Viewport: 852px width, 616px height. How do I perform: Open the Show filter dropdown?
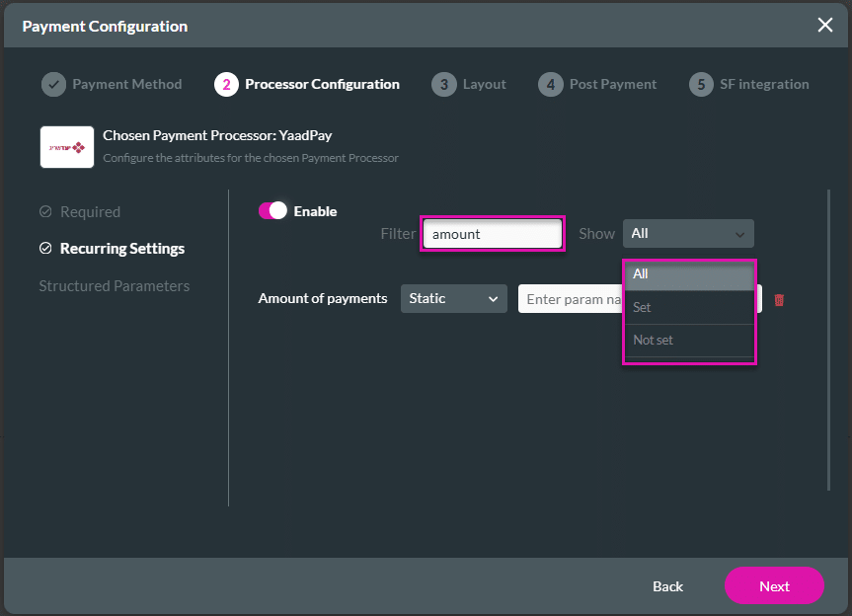(x=687, y=234)
